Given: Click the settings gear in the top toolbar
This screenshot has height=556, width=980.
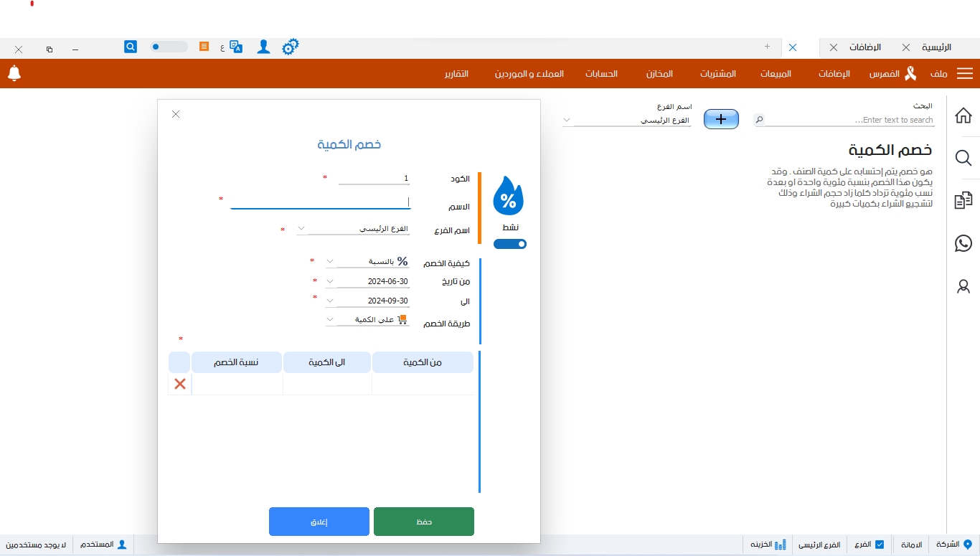Looking at the screenshot, I should (290, 46).
